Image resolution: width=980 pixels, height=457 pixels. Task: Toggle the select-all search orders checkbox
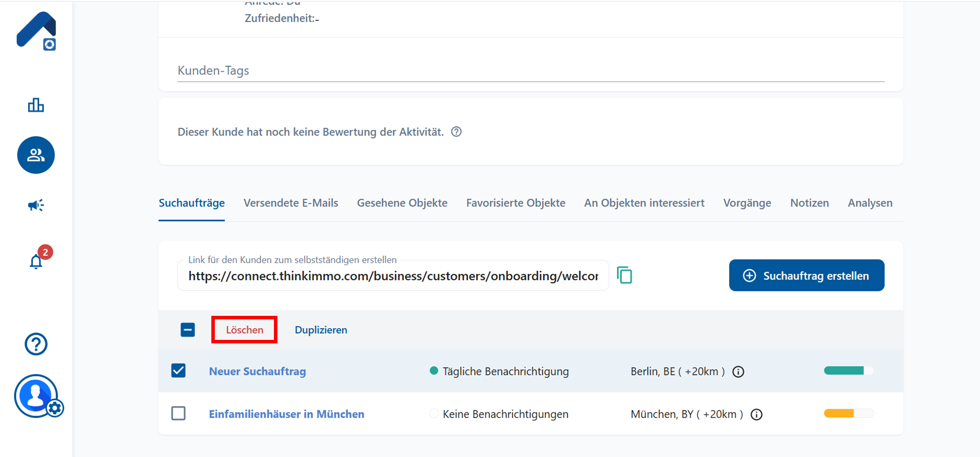[x=188, y=330]
